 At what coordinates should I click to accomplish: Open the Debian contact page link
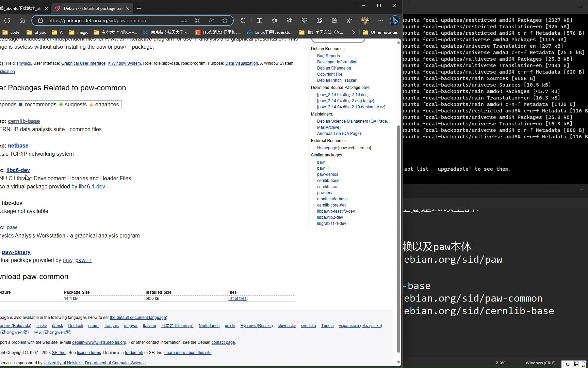point(223,342)
